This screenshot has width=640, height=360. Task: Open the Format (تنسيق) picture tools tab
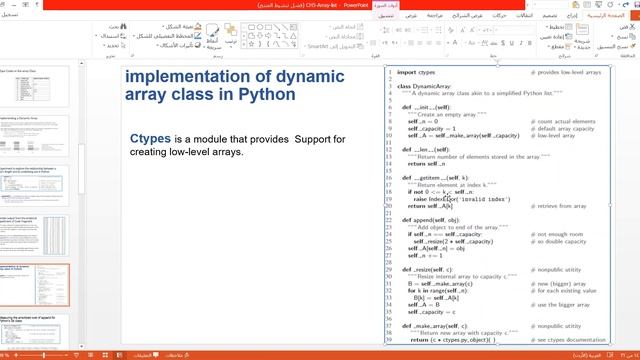(x=386, y=16)
